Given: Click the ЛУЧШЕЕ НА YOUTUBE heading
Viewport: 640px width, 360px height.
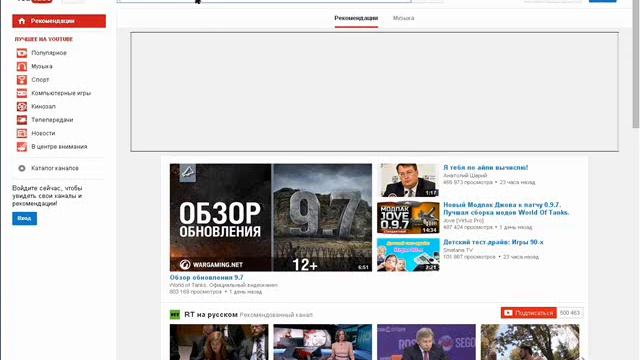Looking at the screenshot, I should pos(44,40).
